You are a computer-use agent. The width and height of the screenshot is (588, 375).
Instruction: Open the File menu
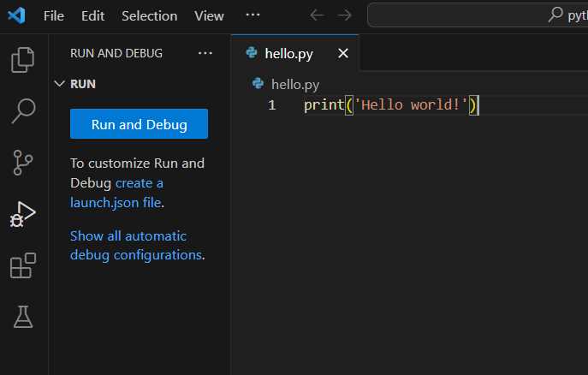pyautogui.click(x=54, y=15)
